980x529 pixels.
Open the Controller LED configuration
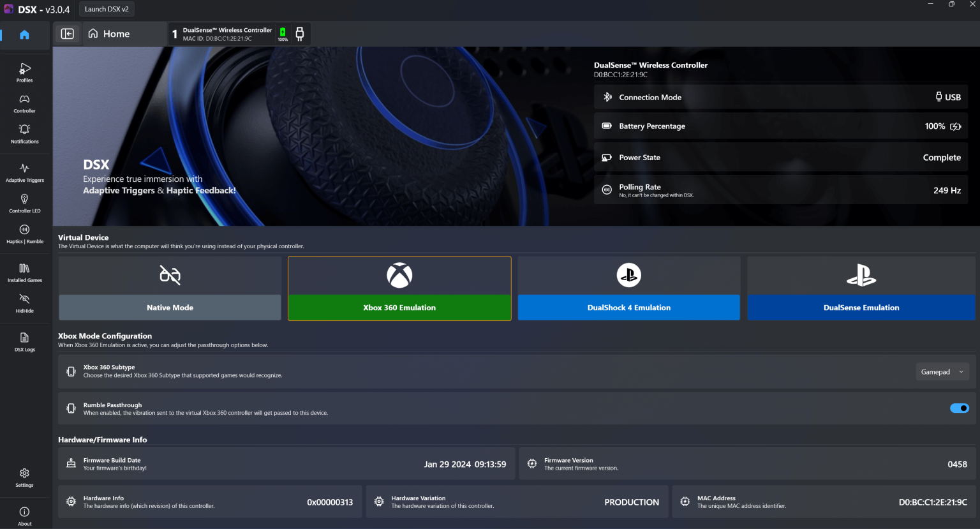point(24,203)
